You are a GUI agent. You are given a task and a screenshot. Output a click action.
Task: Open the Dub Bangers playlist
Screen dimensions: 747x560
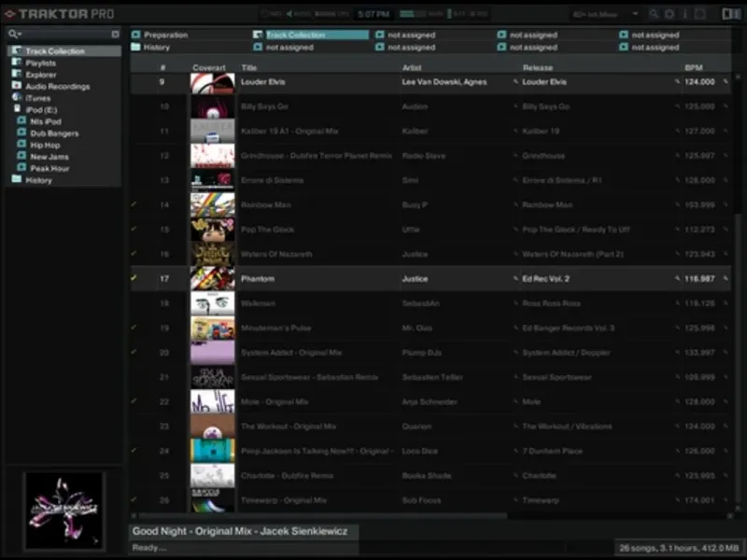click(54, 133)
